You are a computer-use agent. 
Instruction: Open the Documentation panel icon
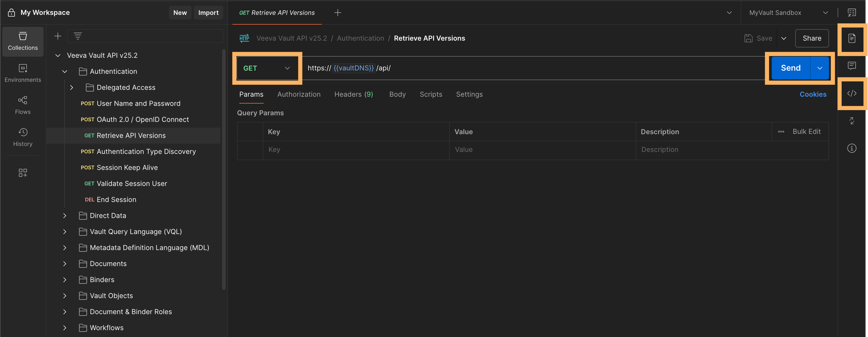coord(851,38)
